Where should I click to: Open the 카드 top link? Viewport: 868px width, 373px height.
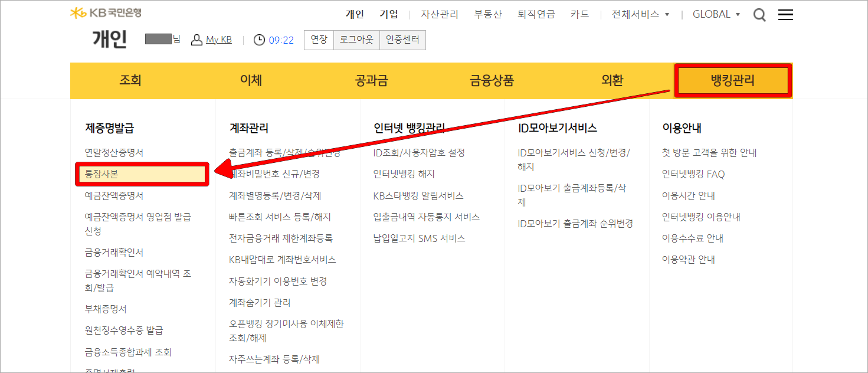tap(580, 14)
